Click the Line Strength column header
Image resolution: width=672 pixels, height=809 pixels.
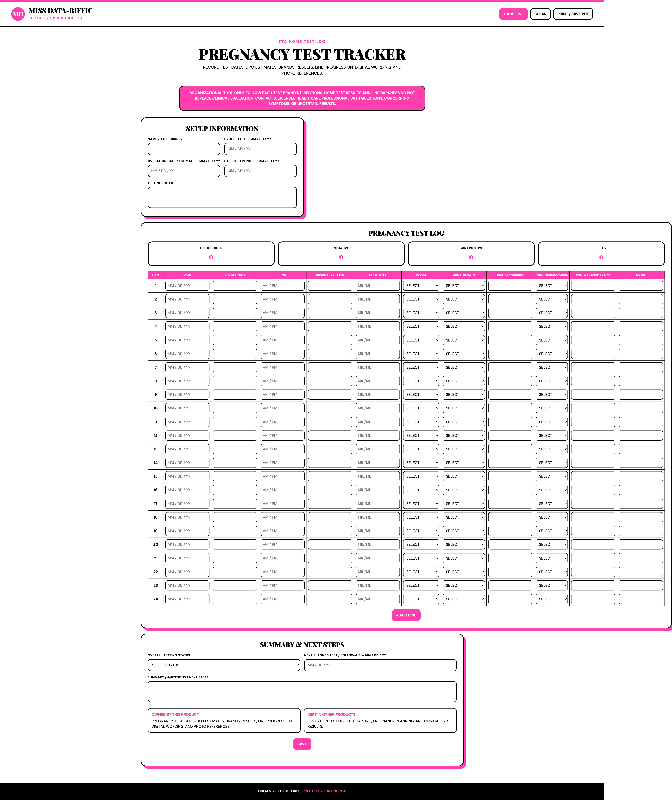464,275
